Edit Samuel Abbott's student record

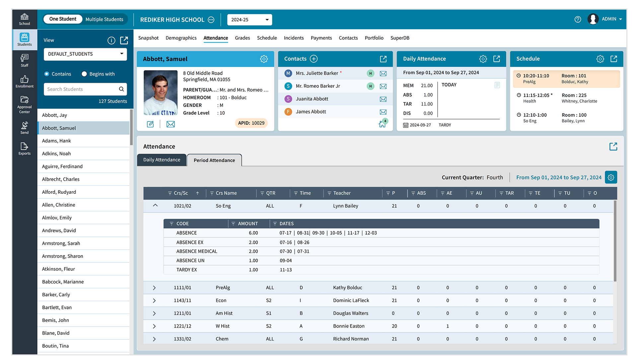[150, 124]
